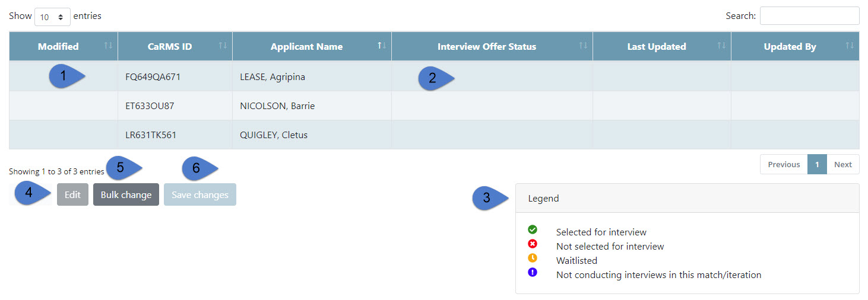Sort by CaRMS ID column arrows

223,46
